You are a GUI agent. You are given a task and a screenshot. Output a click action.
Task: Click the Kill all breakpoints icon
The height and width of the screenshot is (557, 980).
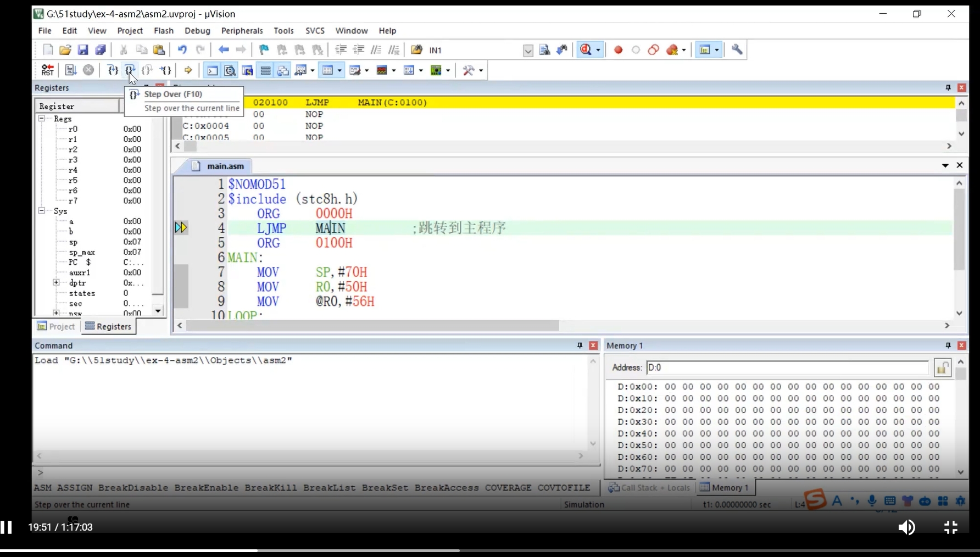coord(672,50)
